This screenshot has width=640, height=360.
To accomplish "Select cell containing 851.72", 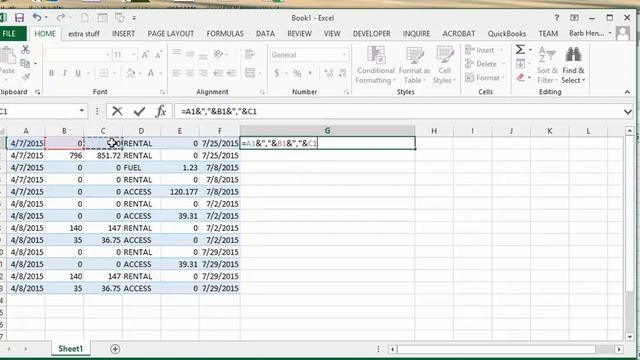I will [103, 156].
